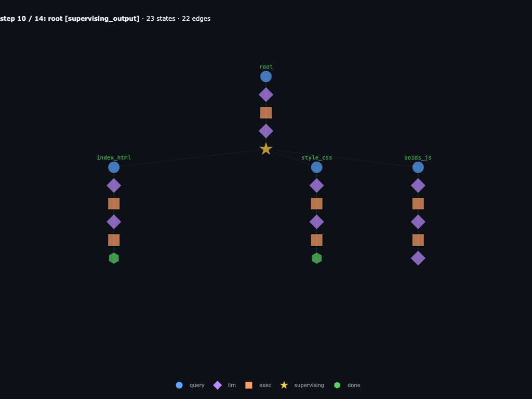Select the first llm diamond under root
Viewport: 532px width, 399px height.
click(266, 95)
